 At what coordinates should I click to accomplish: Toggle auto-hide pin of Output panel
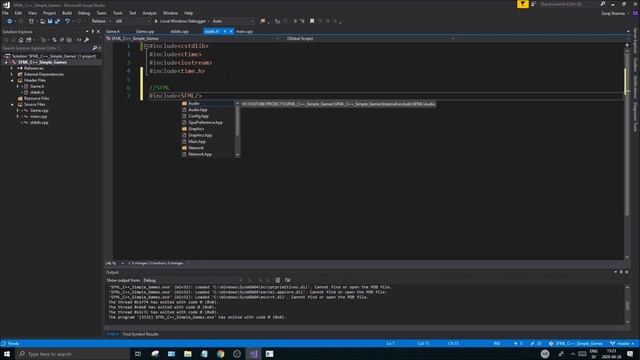(621, 272)
